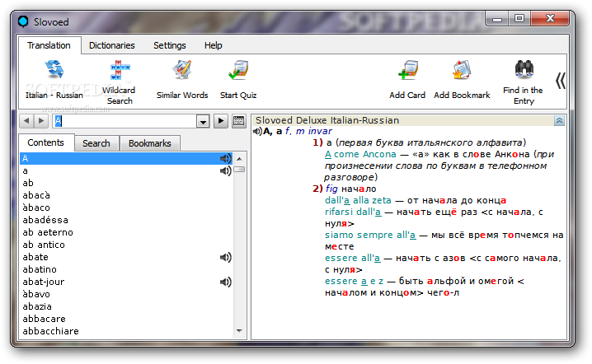The image size is (592, 364).
Task: Minimize the Slovoed window
Action: click(497, 18)
